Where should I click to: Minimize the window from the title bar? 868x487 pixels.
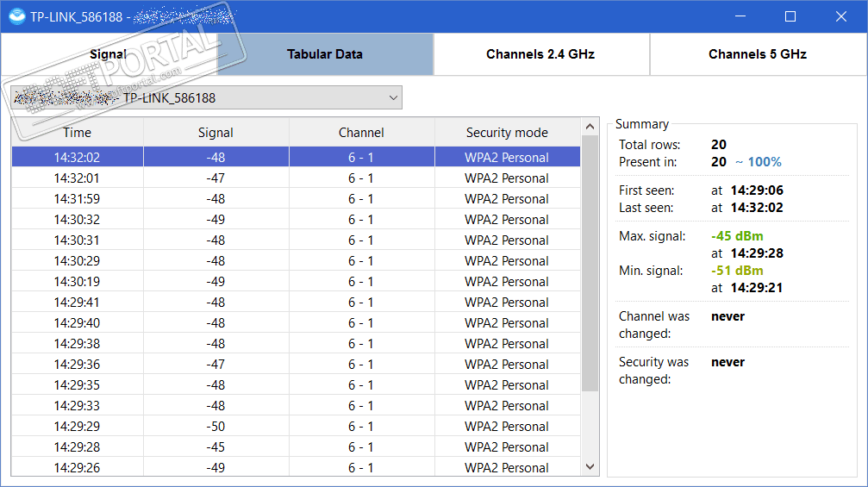point(740,16)
